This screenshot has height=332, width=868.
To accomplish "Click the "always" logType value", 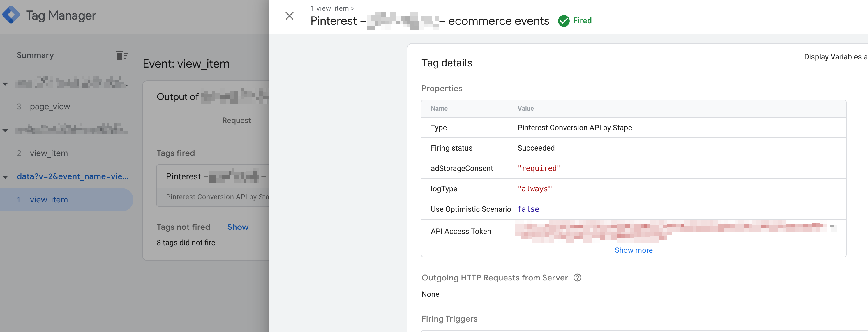I will (534, 189).
